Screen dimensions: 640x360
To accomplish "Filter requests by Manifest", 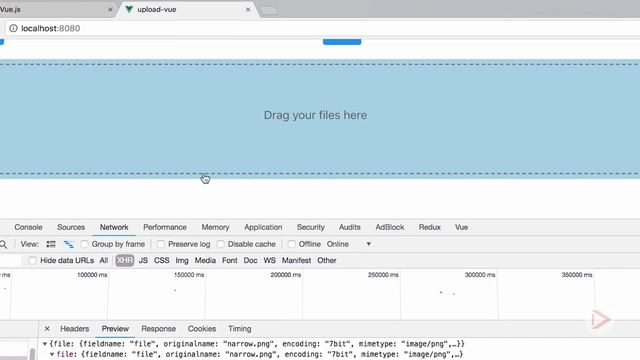I will click(x=296, y=260).
